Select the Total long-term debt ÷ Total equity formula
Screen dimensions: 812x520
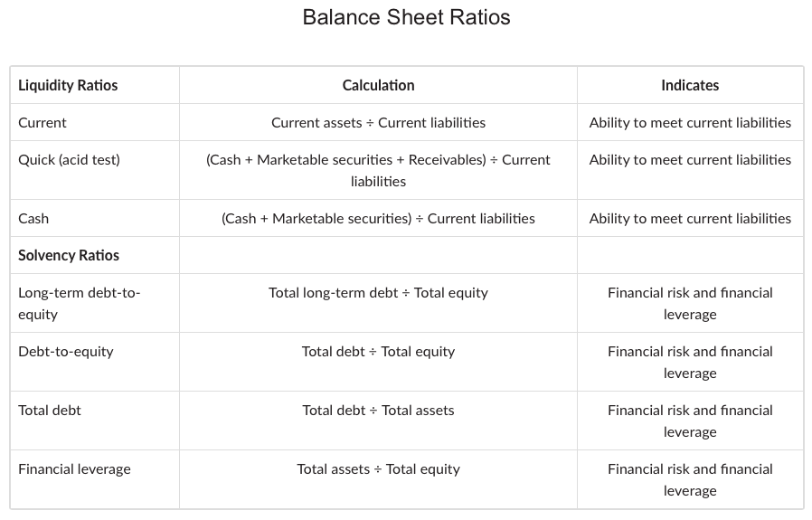click(x=378, y=292)
